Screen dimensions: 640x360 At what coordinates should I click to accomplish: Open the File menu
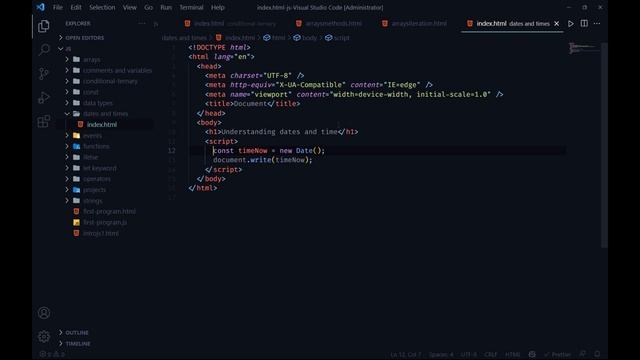point(58,7)
